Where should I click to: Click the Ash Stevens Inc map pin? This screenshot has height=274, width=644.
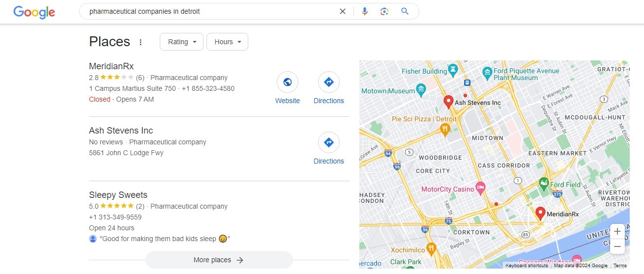[448, 102]
